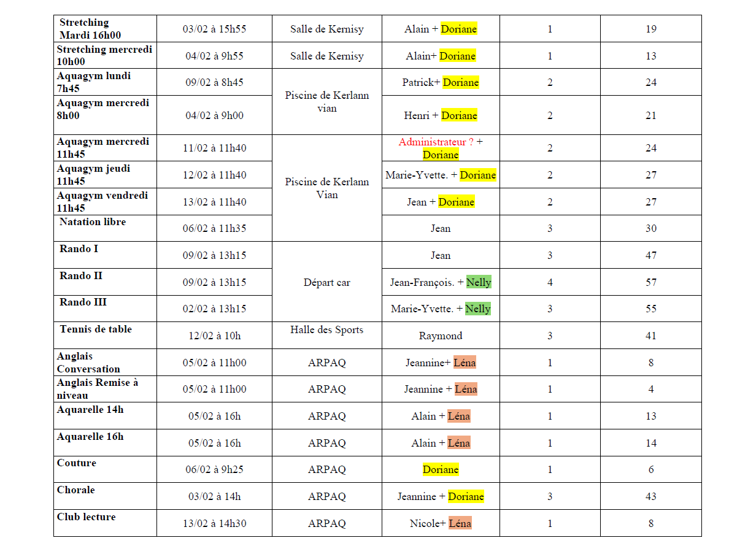Select the '06/02 à 9h25' Couture date cell
Image resolution: width=756 pixels, height=546 pixels.
[214, 469]
